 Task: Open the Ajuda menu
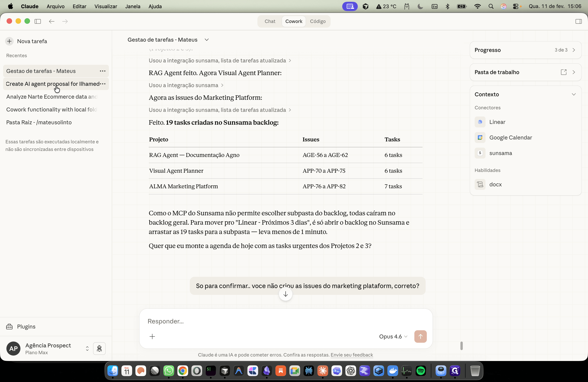[x=155, y=6]
